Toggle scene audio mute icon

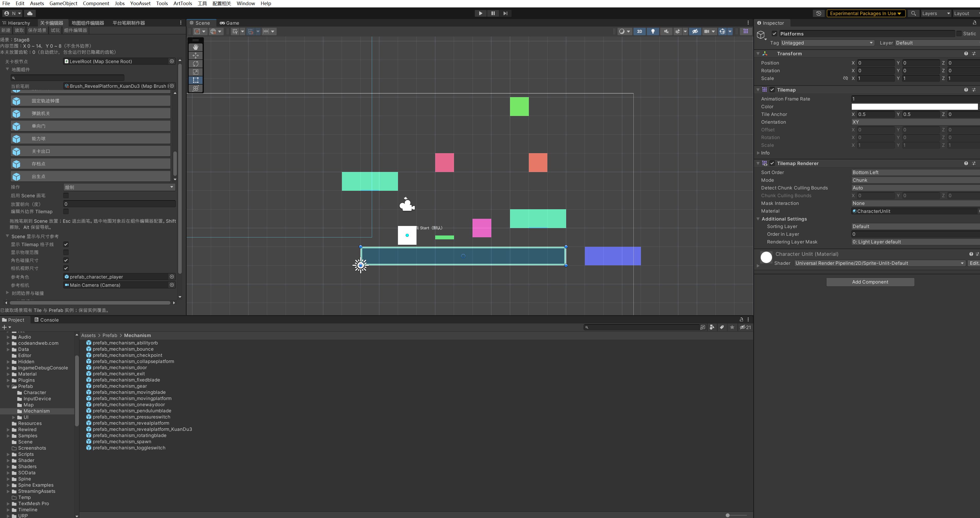[x=666, y=32]
